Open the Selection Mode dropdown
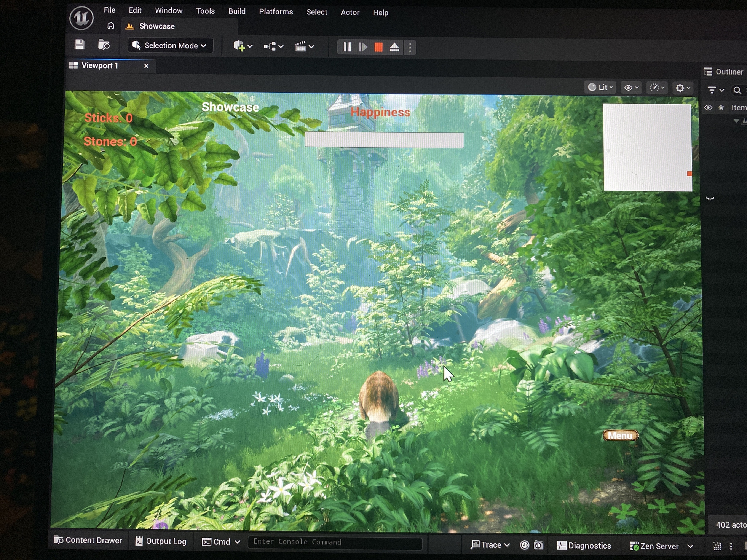747x560 pixels. coord(170,46)
